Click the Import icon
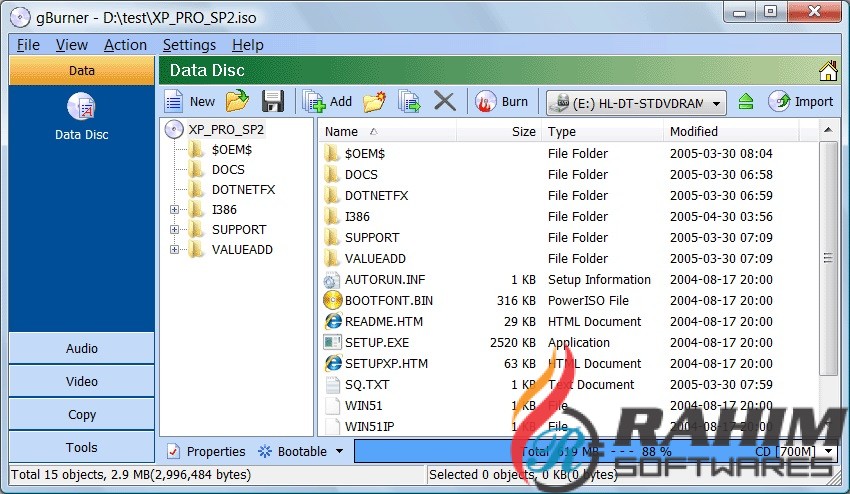Image resolution: width=850 pixels, height=494 pixels. pyautogui.click(x=779, y=101)
